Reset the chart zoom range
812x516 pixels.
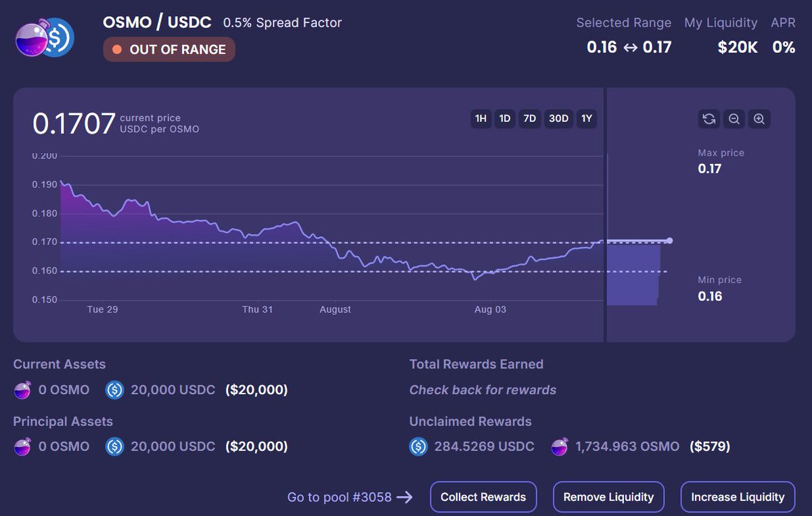(x=708, y=119)
